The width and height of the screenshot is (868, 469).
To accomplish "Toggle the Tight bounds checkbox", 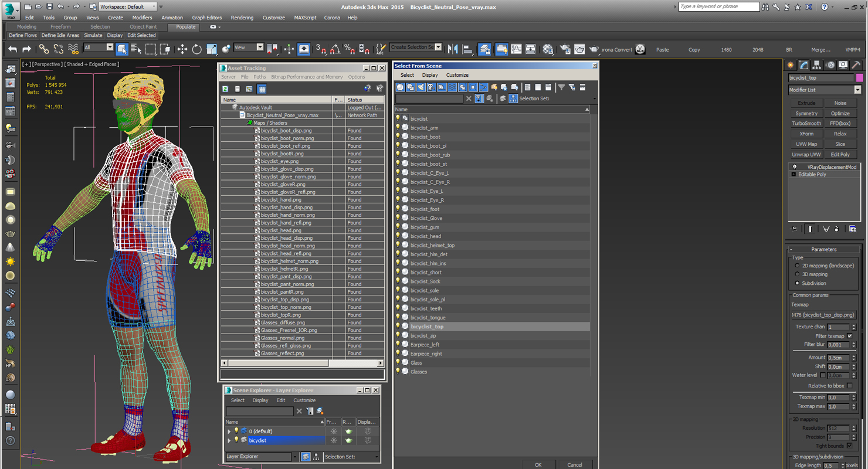I will [849, 446].
